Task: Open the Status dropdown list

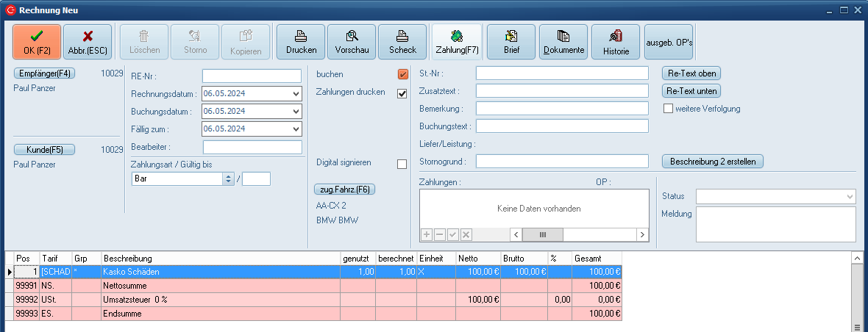Action: tap(850, 197)
